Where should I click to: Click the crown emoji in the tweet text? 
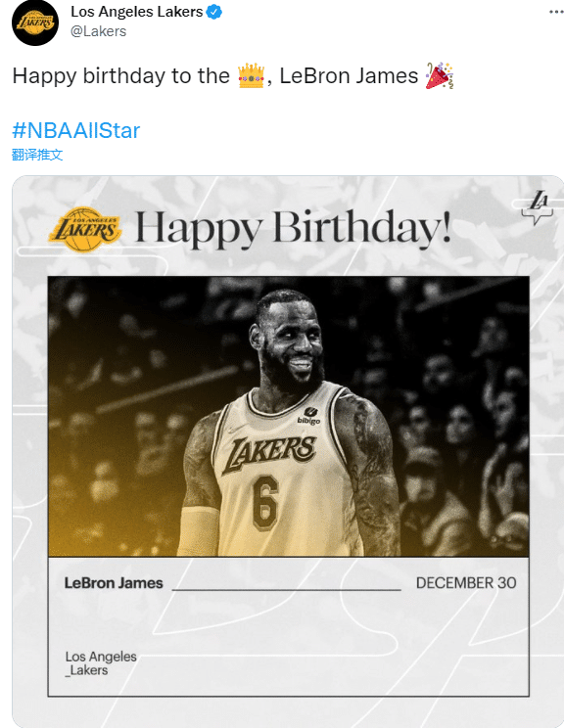coord(251,75)
